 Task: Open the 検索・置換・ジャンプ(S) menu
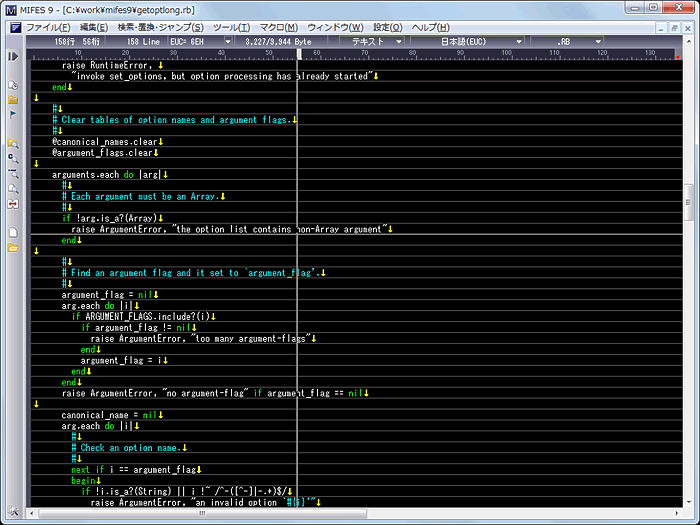(160, 27)
